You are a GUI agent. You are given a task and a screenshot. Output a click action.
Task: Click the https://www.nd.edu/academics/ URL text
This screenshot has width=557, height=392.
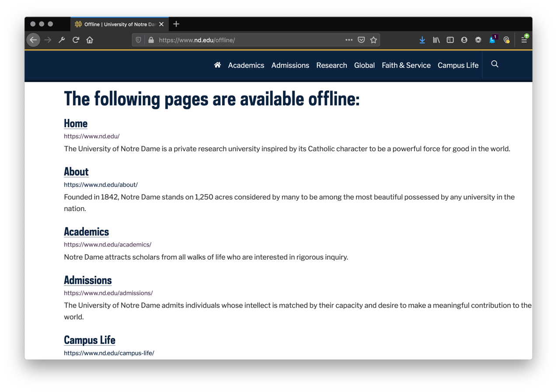(108, 245)
